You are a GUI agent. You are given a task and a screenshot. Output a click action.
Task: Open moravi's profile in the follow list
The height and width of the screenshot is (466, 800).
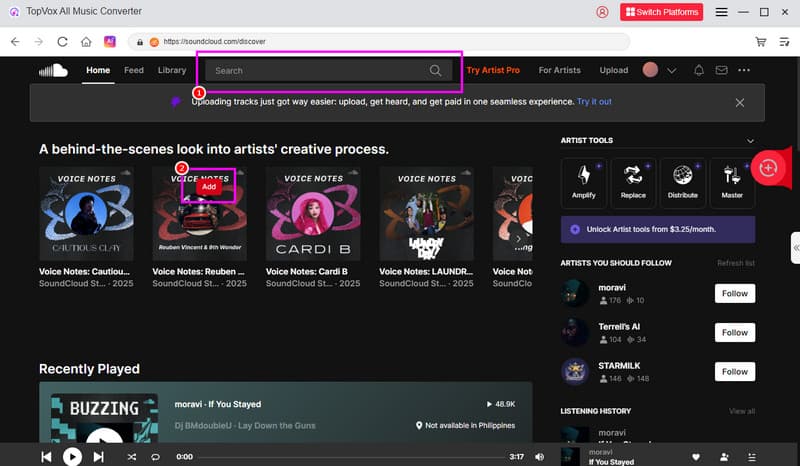click(612, 288)
